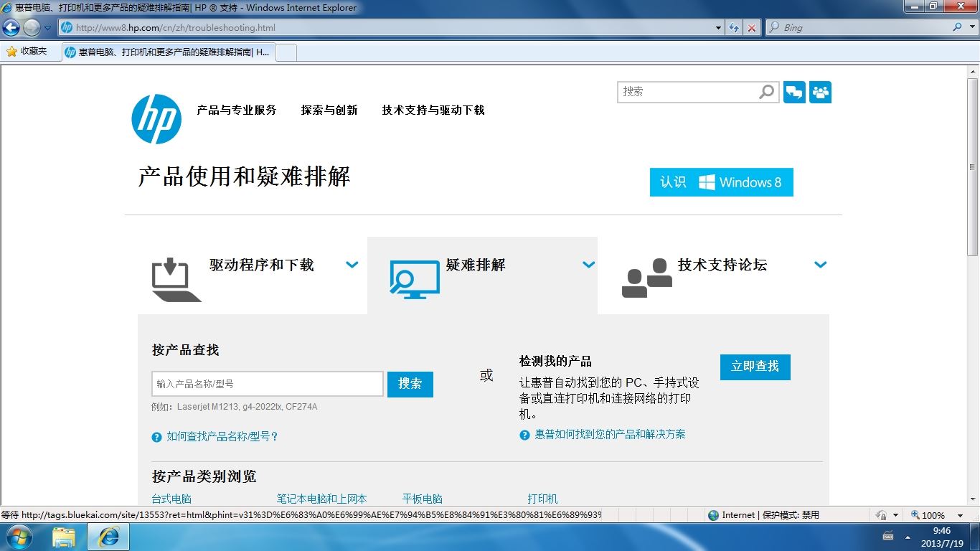The width and height of the screenshot is (980, 551).
Task: Open the 平板电脑 category link
Action: pos(423,499)
